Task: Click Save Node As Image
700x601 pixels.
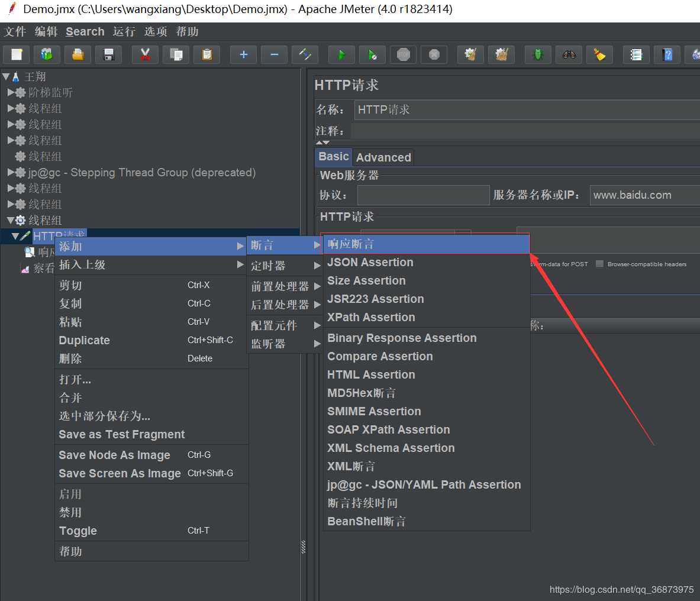Action: [151, 455]
